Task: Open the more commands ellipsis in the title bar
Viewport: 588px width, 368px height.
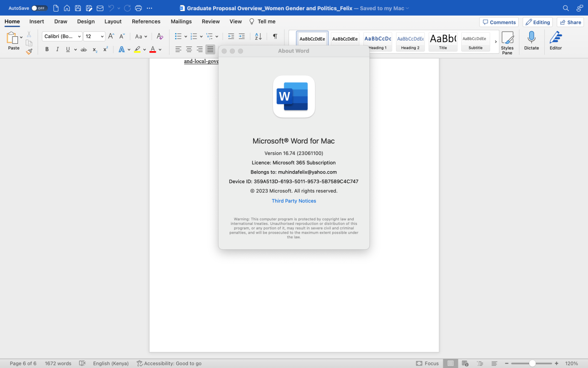Action: [149, 8]
